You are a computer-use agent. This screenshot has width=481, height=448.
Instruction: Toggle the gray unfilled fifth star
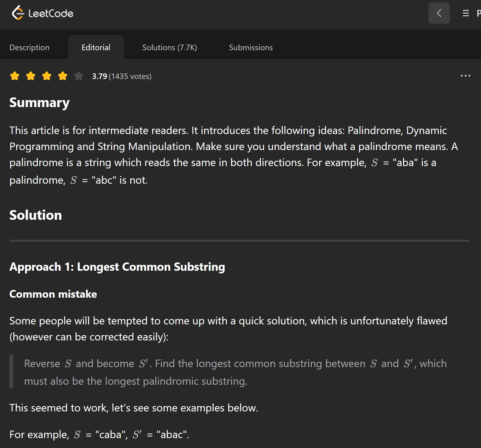click(78, 76)
